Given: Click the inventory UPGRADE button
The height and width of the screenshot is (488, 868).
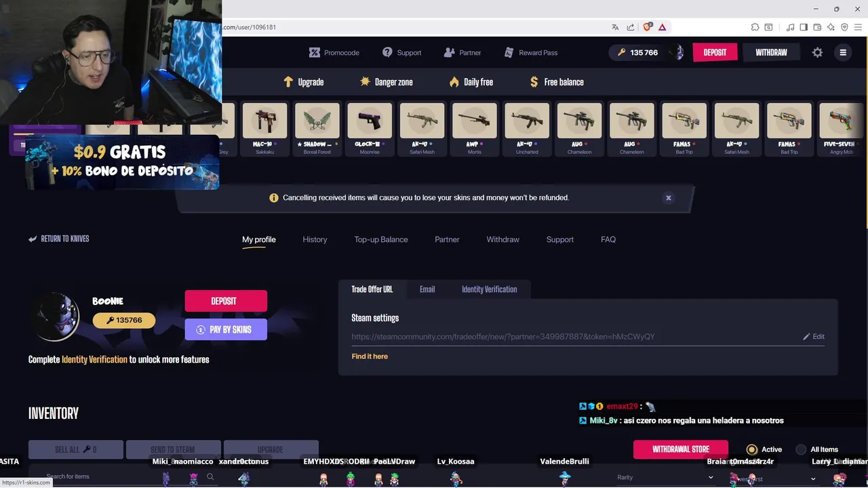Looking at the screenshot, I should tap(271, 449).
